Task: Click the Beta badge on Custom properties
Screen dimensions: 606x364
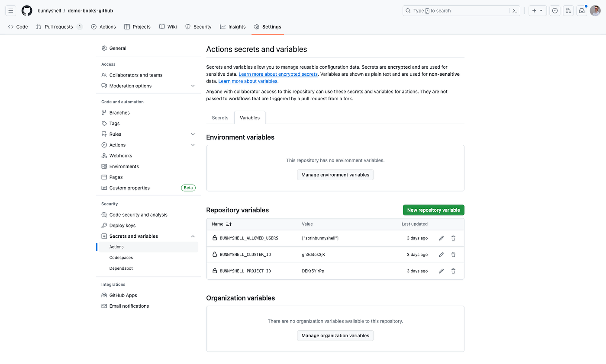Action: [x=188, y=188]
